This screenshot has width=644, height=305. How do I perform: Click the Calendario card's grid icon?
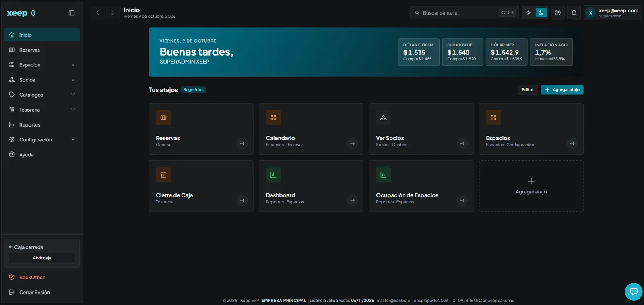tap(273, 118)
